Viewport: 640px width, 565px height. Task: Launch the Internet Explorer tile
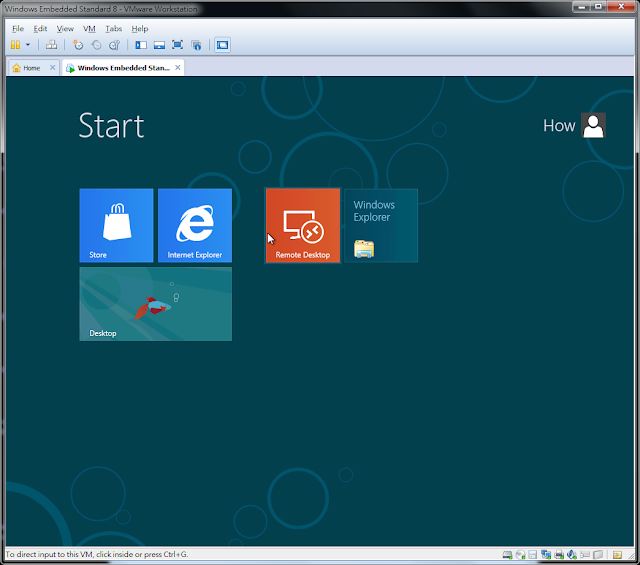tap(195, 225)
